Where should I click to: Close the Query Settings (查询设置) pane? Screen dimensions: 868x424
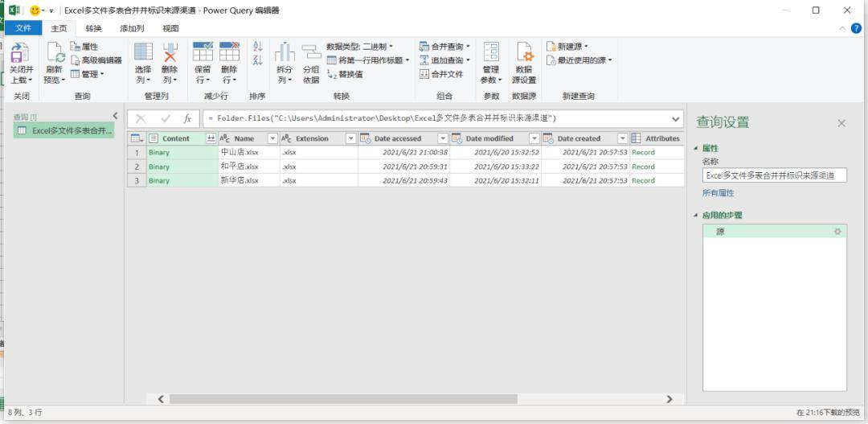(x=841, y=123)
